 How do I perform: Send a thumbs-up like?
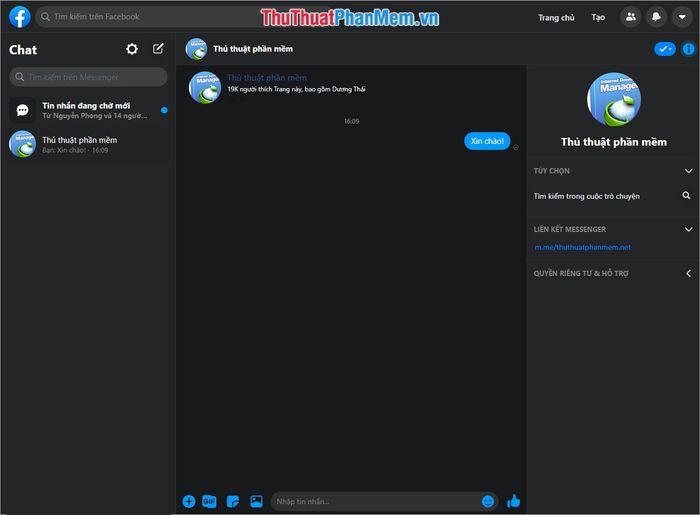coord(514,501)
